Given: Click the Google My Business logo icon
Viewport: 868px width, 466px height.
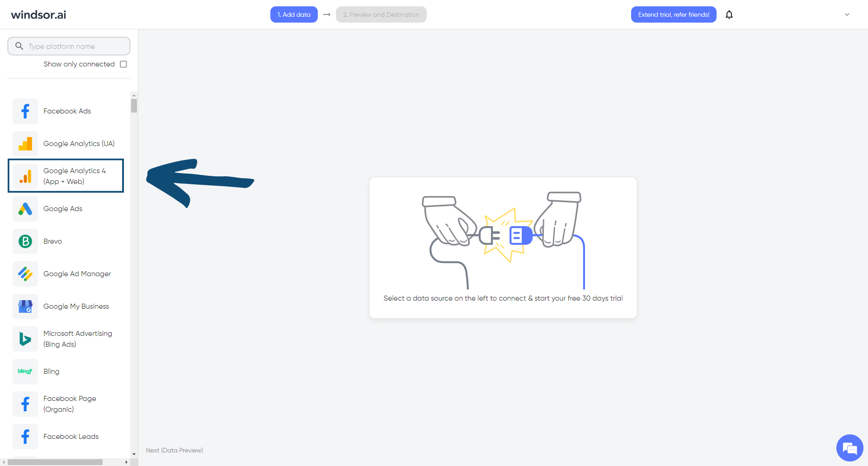Looking at the screenshot, I should (x=25, y=306).
